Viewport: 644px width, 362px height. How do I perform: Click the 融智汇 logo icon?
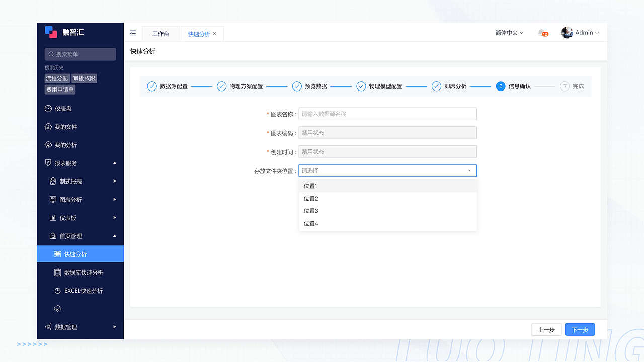click(51, 32)
